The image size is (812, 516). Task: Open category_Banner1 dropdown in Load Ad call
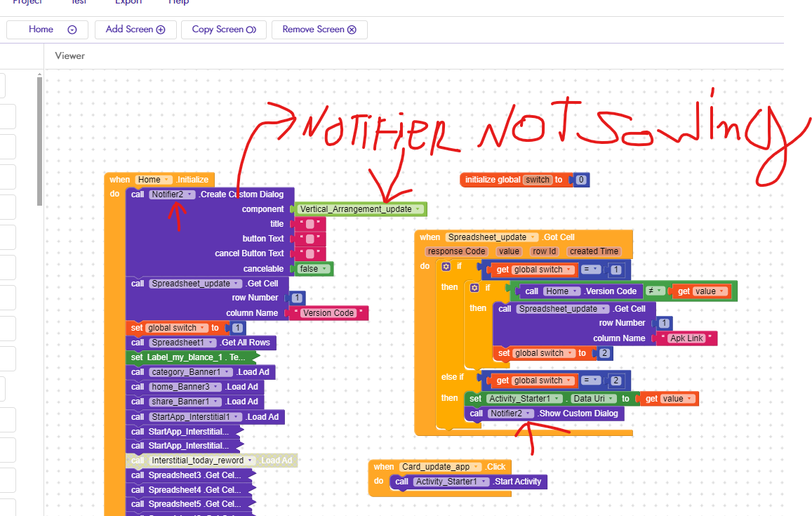pyautogui.click(x=191, y=372)
